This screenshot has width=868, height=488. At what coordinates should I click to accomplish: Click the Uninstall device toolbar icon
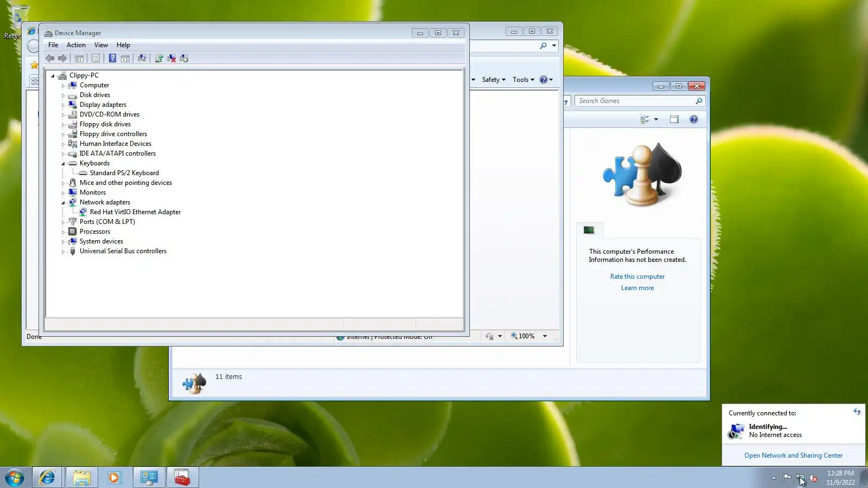pos(171,59)
